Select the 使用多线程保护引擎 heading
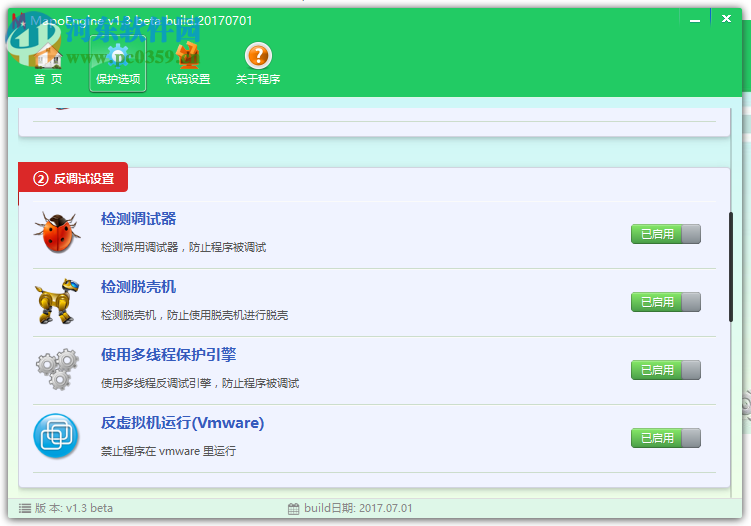Screen dimensions: 751x526 169,355
